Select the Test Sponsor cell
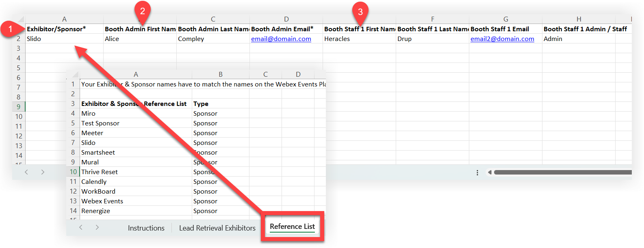The width and height of the screenshot is (644, 248). tap(136, 123)
